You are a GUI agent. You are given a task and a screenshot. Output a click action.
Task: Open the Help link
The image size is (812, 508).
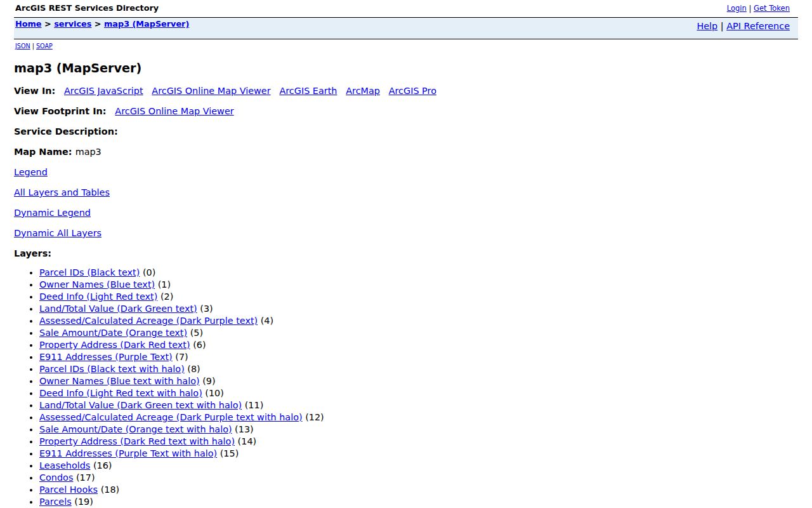707,26
